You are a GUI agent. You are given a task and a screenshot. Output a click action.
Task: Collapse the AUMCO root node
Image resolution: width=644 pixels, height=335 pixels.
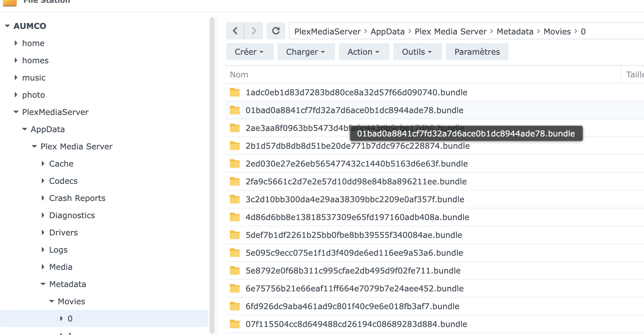[7, 26]
